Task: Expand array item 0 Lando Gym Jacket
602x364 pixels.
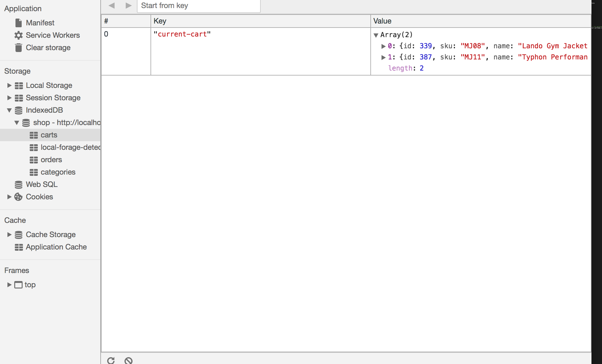Action: (x=383, y=46)
